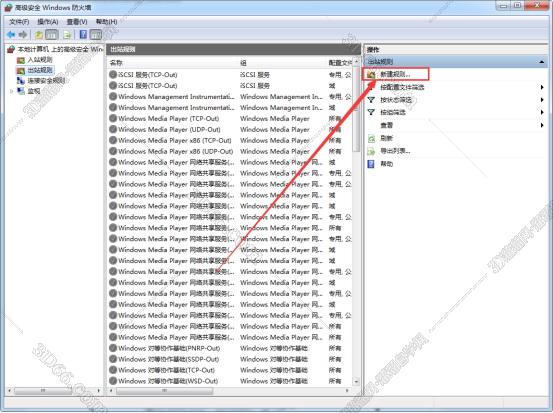Toggle the show/hide console tree toolbar icon

(52, 35)
